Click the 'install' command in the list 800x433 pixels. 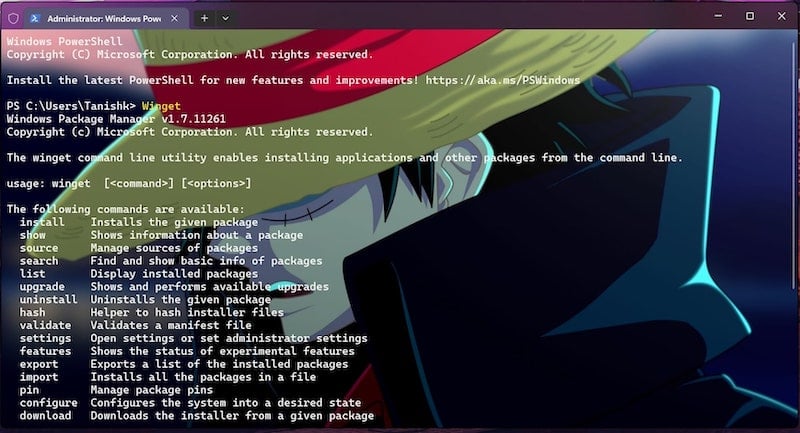point(42,222)
